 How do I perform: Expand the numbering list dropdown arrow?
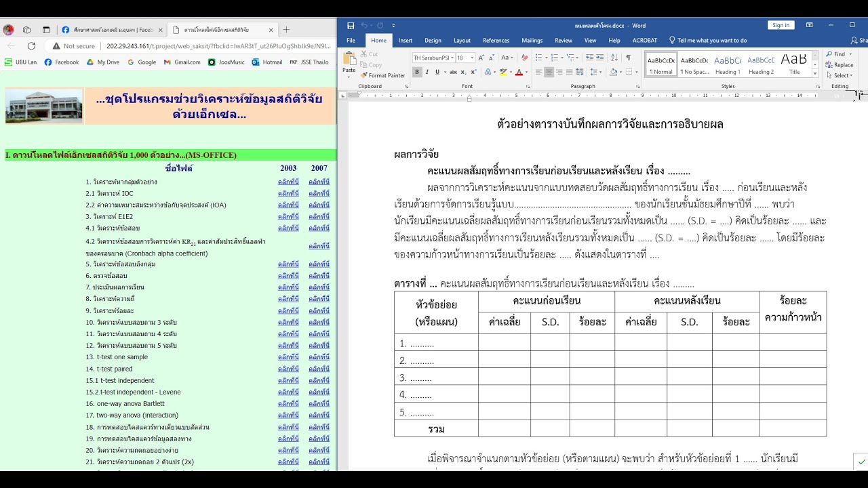click(x=562, y=58)
